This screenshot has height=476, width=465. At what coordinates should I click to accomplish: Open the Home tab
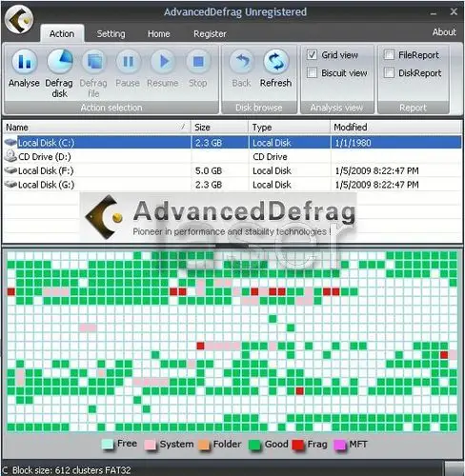pyautogui.click(x=158, y=33)
